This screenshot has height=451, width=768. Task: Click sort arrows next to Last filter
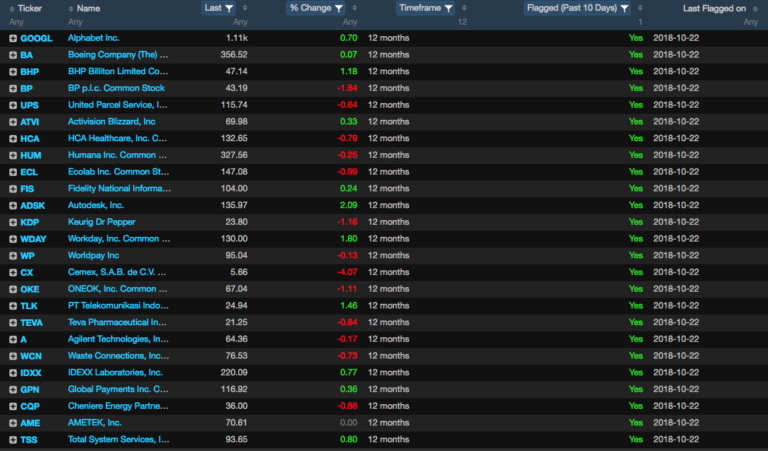click(x=244, y=8)
